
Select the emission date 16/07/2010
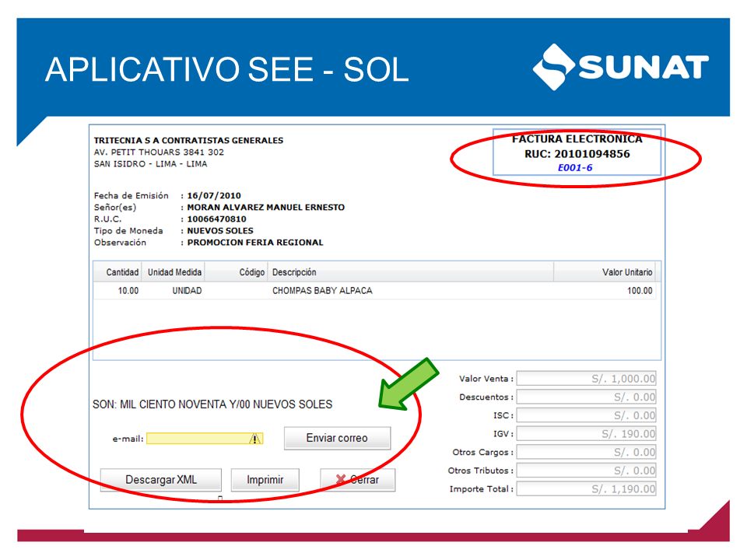[x=214, y=195]
